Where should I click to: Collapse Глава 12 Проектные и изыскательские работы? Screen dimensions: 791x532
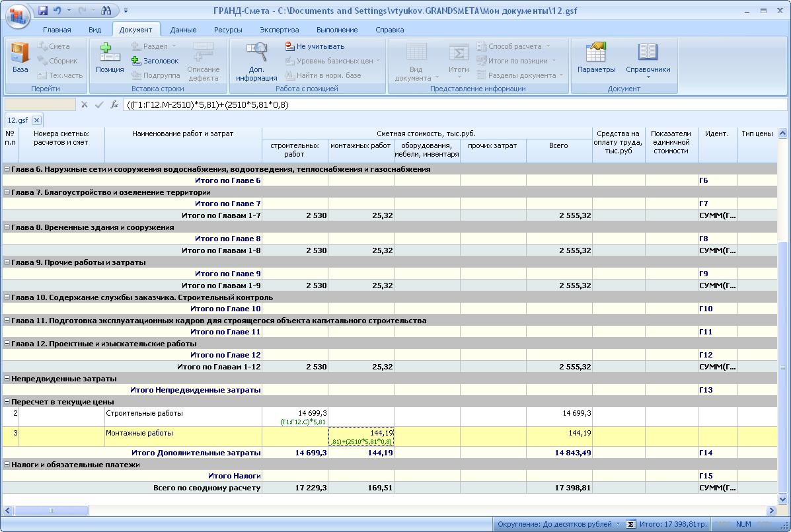(7, 344)
